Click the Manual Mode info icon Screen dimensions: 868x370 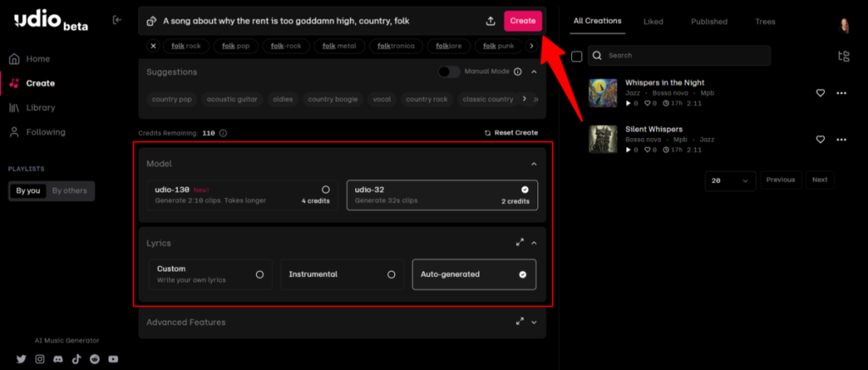coord(518,72)
